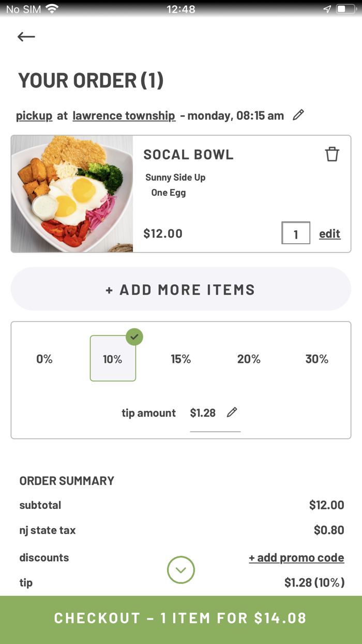Check battery indicator in status bar
Image resolution: width=362 pixels, height=644 pixels.
click(x=345, y=8)
